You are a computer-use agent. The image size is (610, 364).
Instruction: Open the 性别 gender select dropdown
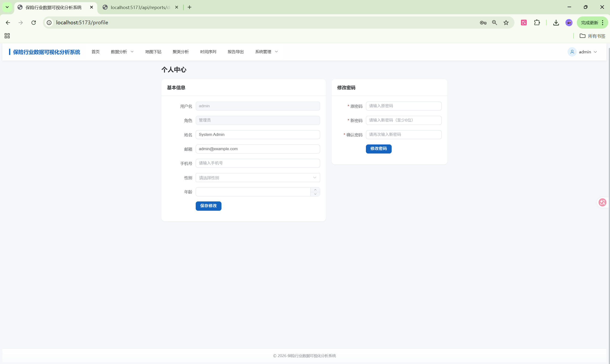[x=257, y=178]
